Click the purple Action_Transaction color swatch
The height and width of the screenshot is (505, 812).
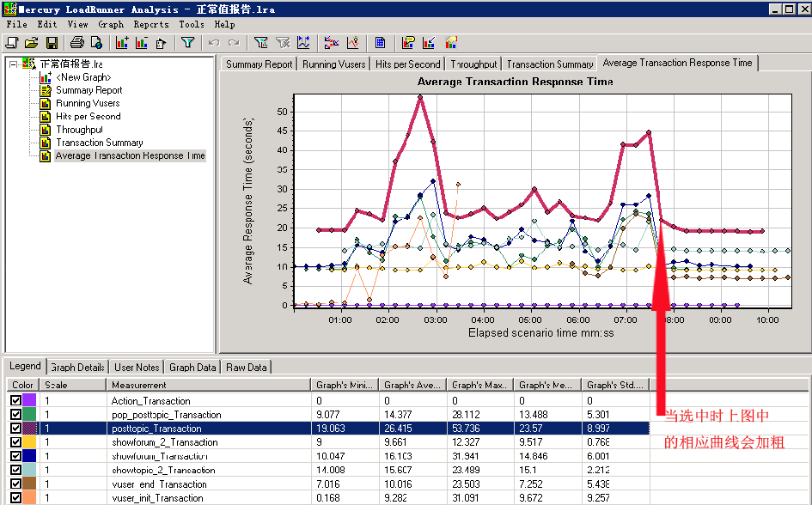click(29, 401)
